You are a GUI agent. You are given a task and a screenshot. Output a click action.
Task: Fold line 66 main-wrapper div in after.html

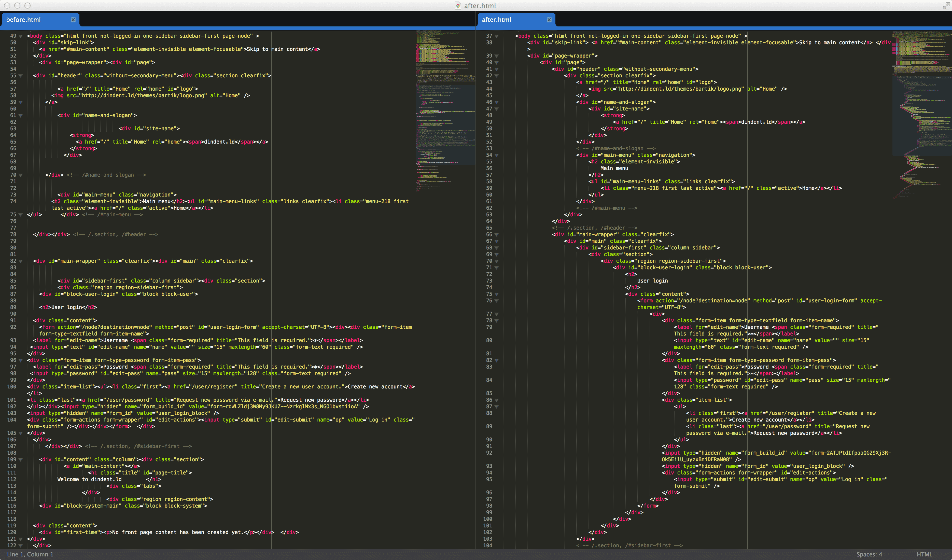click(x=497, y=235)
